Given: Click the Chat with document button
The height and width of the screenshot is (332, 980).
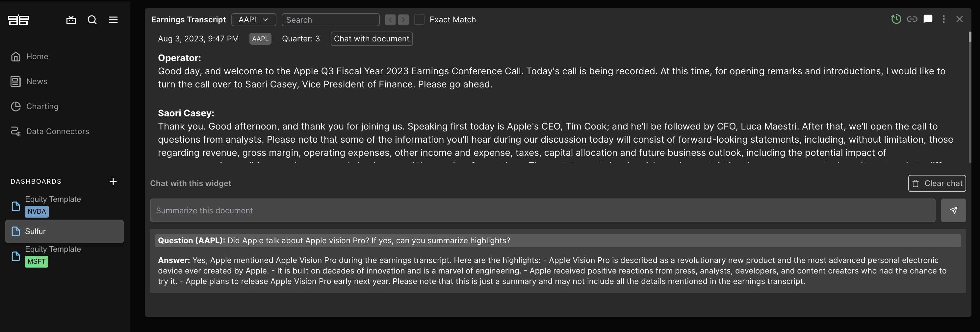Looking at the screenshot, I should [x=371, y=39].
